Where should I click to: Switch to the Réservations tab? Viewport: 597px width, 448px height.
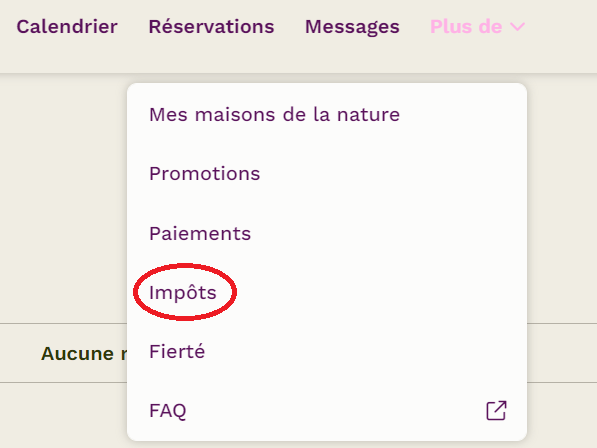coord(211,27)
